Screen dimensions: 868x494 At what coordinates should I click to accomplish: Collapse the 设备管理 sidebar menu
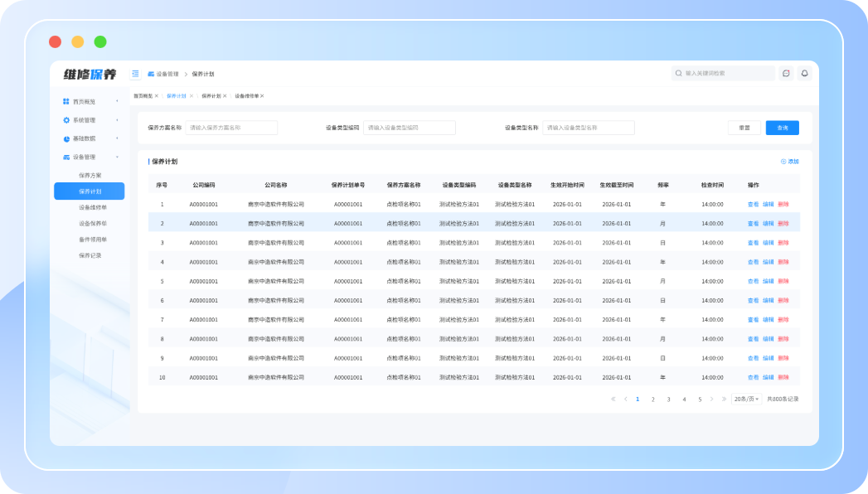click(90, 157)
